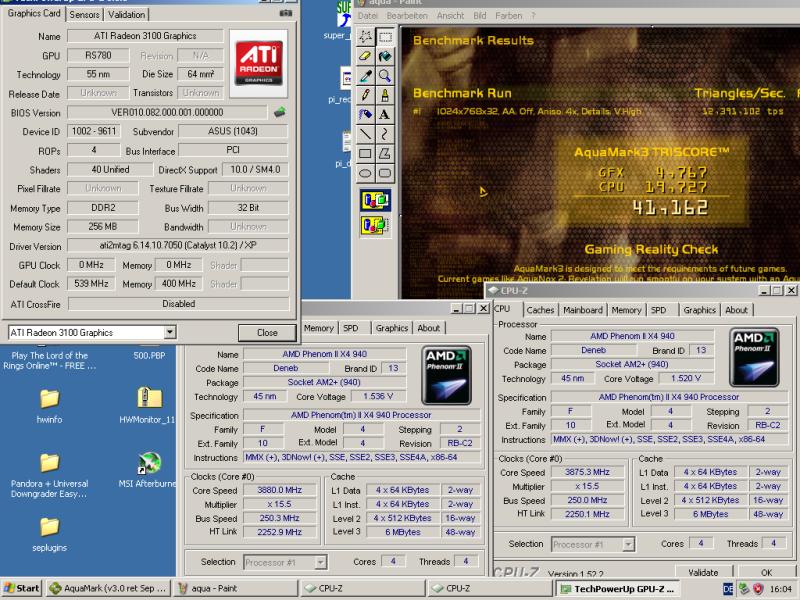The height and width of the screenshot is (600, 800).
Task: Open the Graphics Card tab in GPU-Z
Action: (34, 13)
